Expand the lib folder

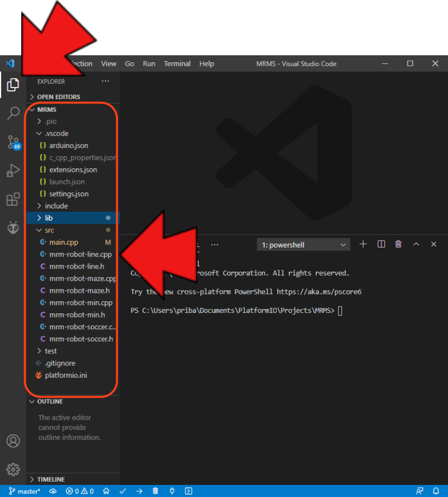(x=48, y=218)
